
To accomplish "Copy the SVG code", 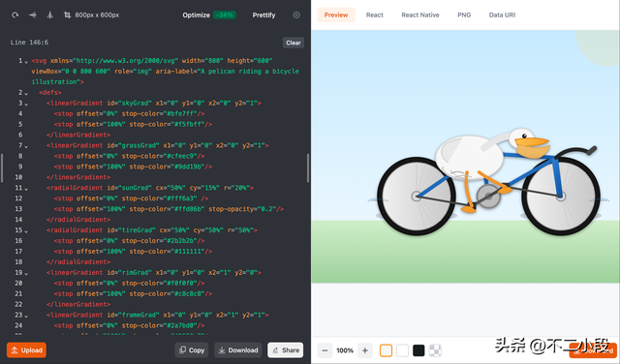I will pyautogui.click(x=192, y=350).
